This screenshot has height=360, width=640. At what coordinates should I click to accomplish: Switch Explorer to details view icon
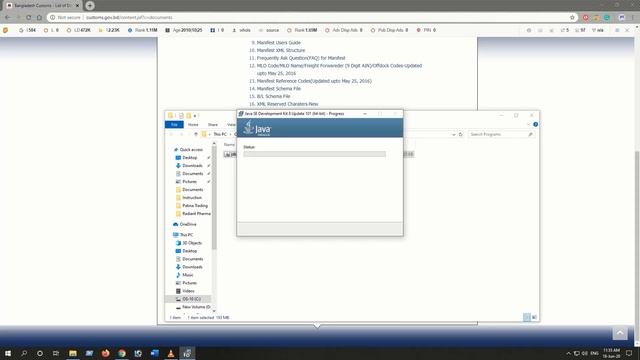click(527, 317)
